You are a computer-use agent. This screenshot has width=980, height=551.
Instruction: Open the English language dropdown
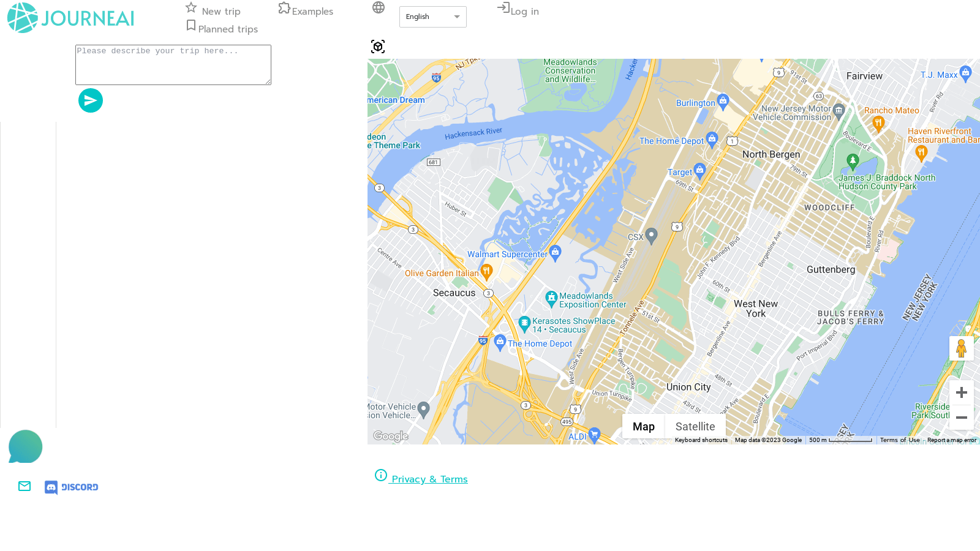point(433,17)
